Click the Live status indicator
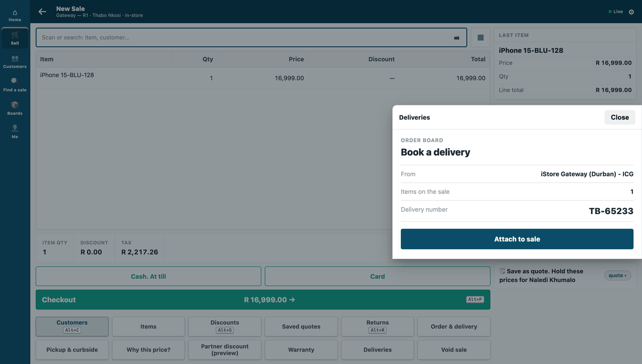The width and height of the screenshot is (642, 364). point(615,12)
